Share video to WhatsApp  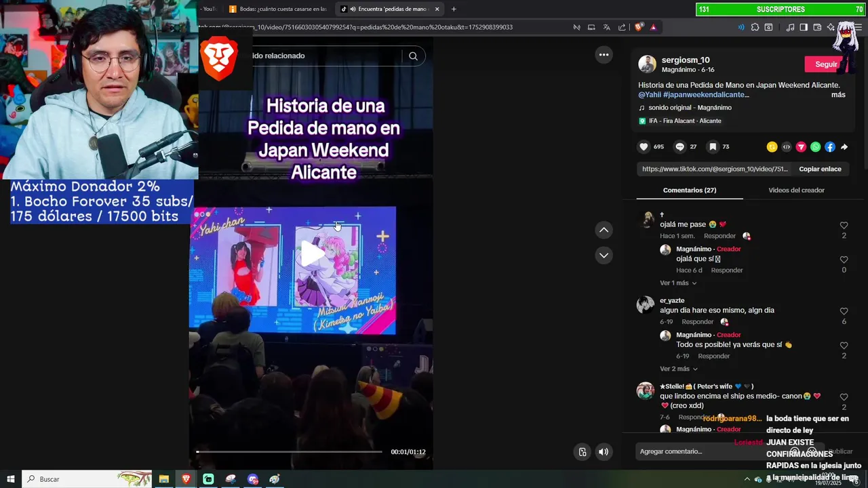[815, 146]
